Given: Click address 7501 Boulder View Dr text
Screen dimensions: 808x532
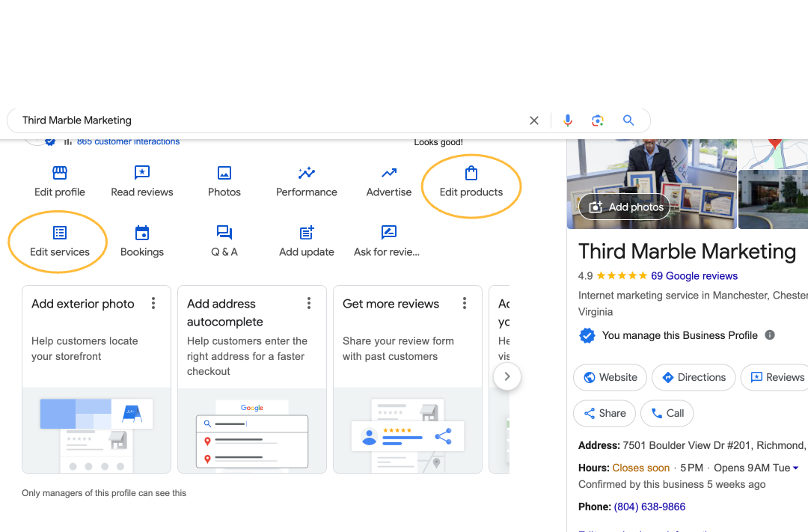Looking at the screenshot, I should [714, 445].
